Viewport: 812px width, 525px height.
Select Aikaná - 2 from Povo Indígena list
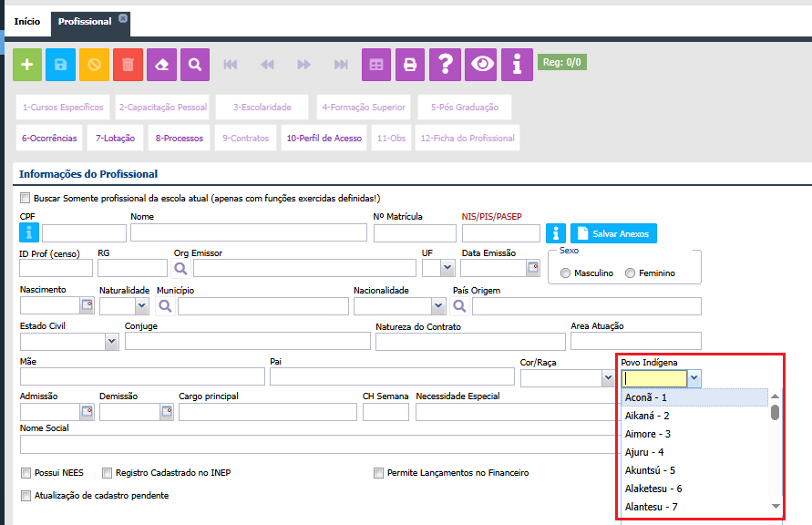647,416
